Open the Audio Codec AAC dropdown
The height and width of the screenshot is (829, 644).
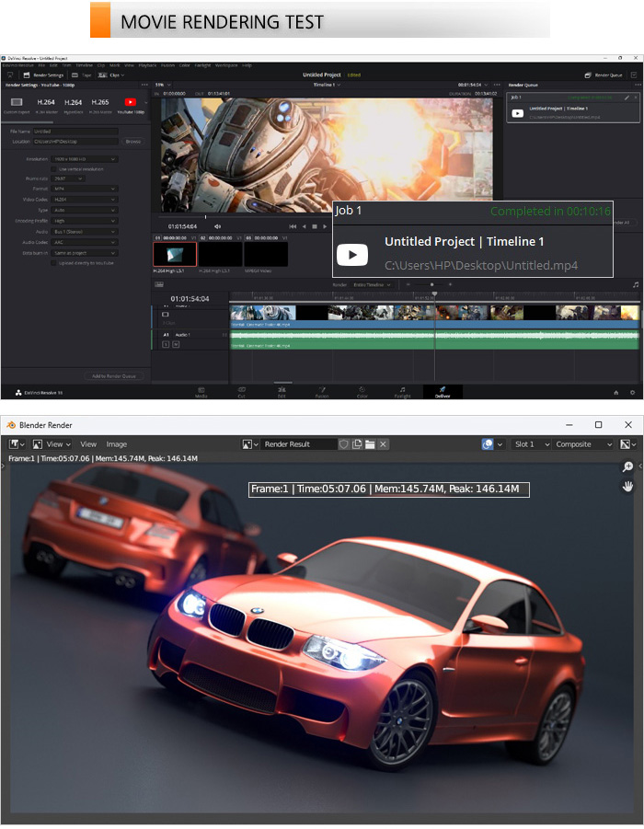coord(85,242)
